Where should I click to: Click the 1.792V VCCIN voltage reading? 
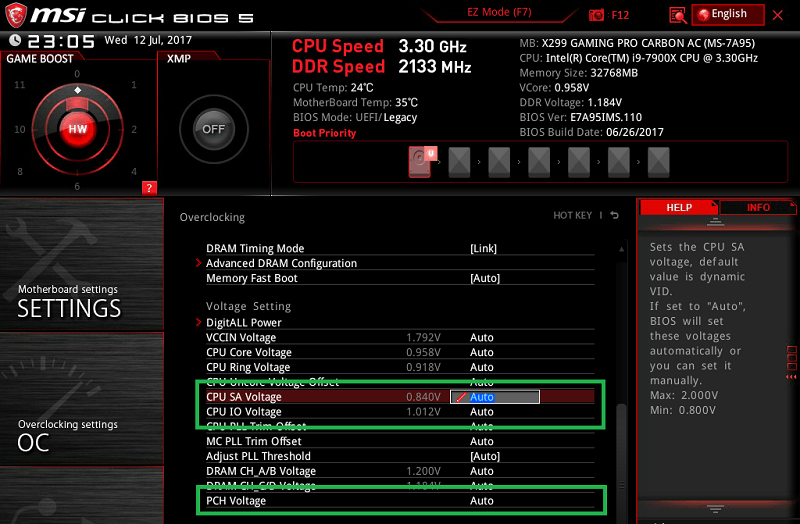[423, 337]
